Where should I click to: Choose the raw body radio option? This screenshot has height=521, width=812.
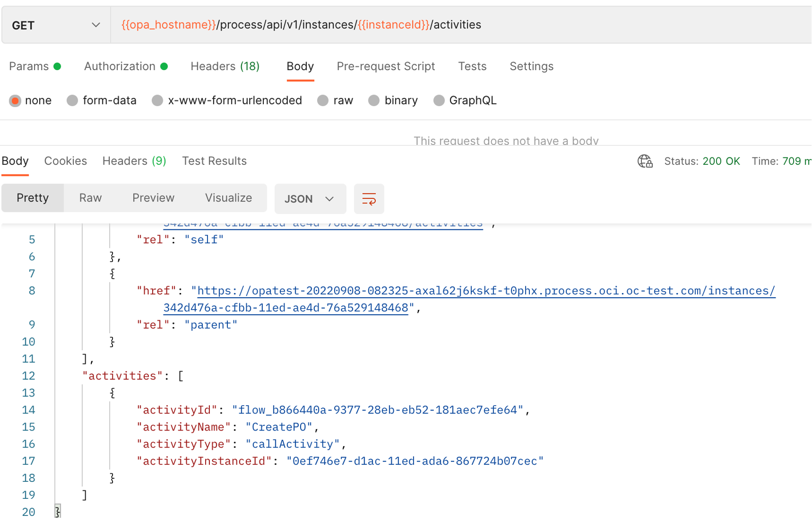click(323, 101)
